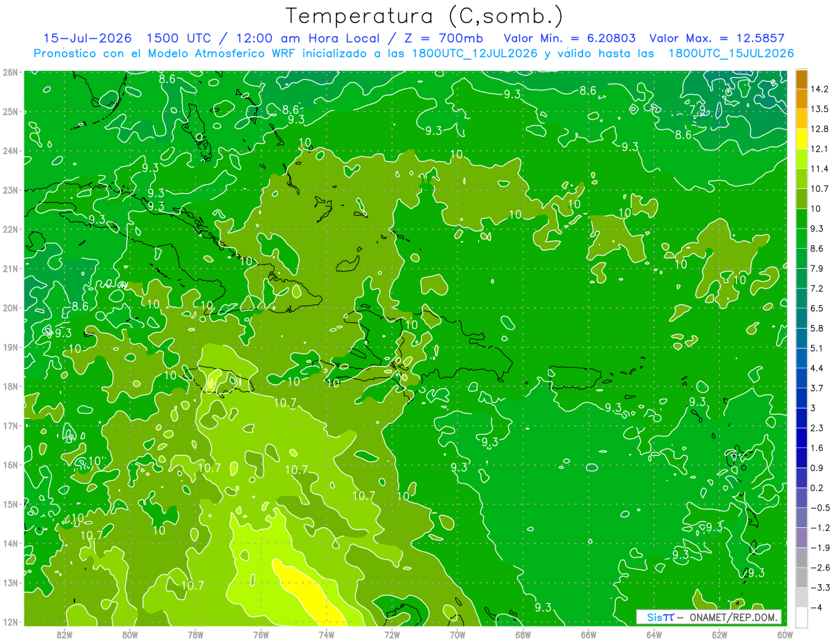Click the '-3.3' colorbar legend value
Screen dimensions: 834x644
click(820, 588)
